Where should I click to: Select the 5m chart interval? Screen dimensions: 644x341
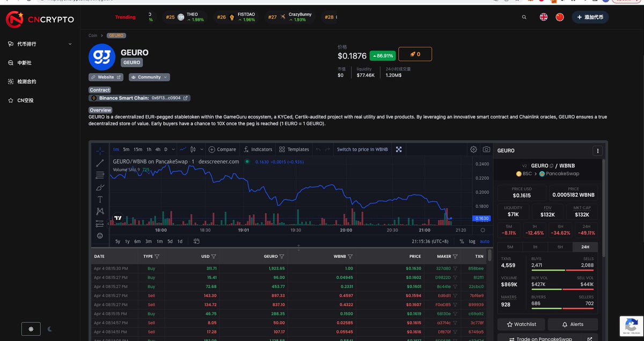[x=126, y=149]
